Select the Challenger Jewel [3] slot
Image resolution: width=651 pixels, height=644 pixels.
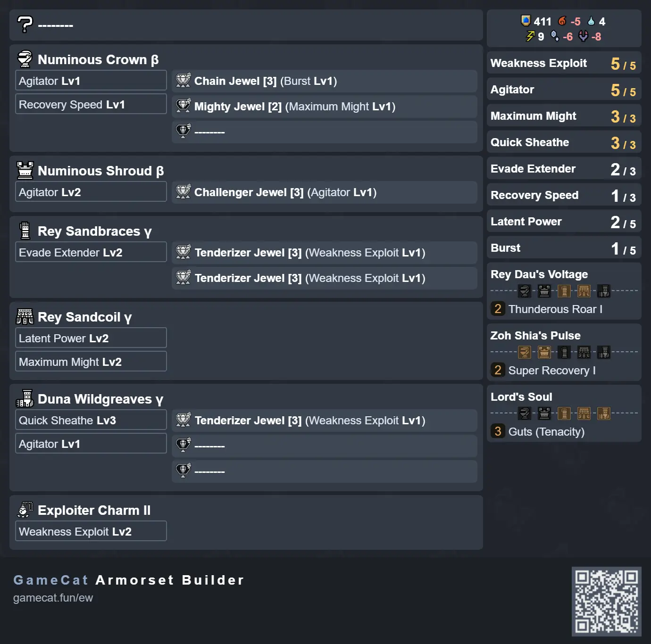(x=324, y=192)
